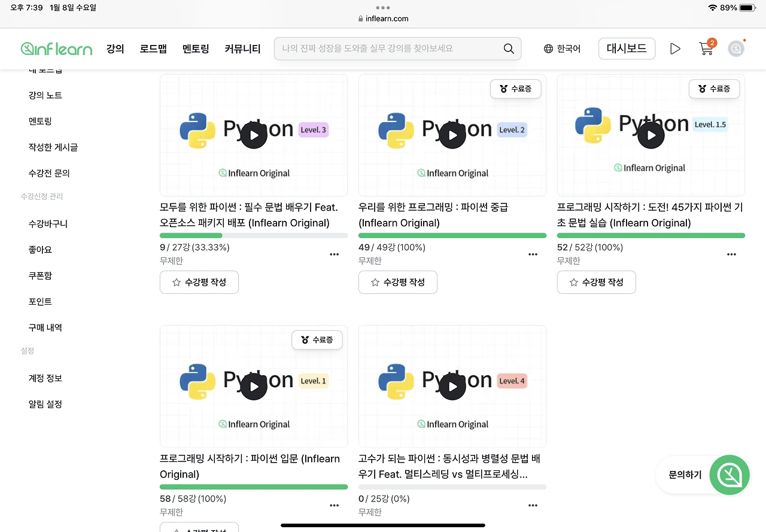
Task: Click the 52 / 52강 (100%) progress text
Action: (590, 247)
